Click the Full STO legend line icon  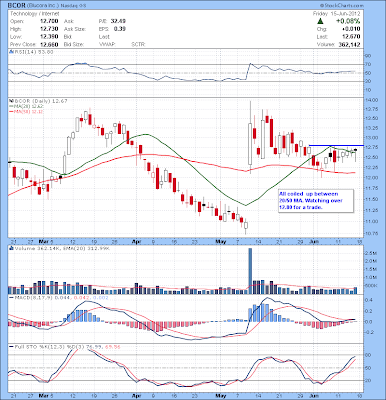coord(11,347)
